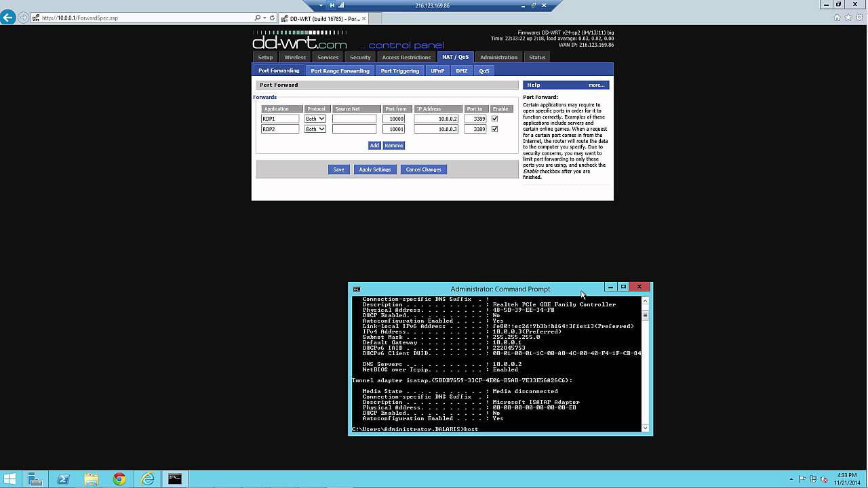
Task: Refresh the page in Internet Explorer
Action: (273, 18)
